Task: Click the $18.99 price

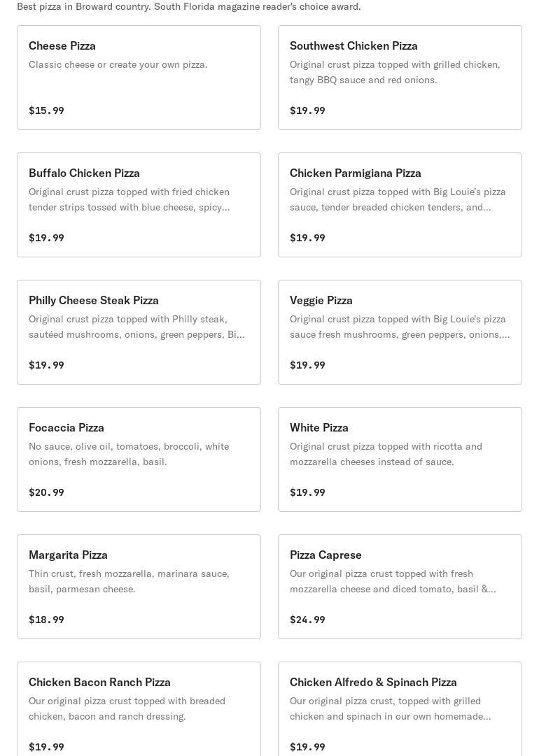Action: 46,620
